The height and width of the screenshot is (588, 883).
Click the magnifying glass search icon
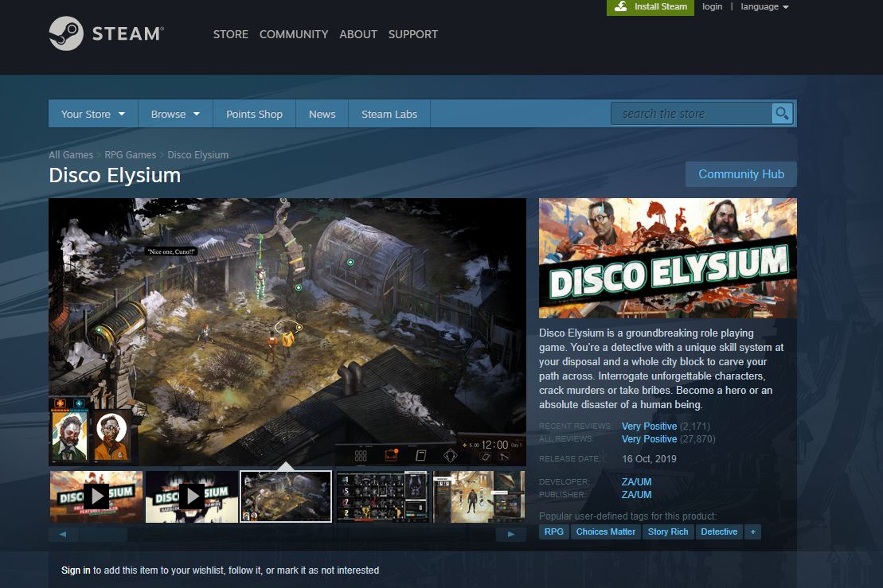point(781,113)
